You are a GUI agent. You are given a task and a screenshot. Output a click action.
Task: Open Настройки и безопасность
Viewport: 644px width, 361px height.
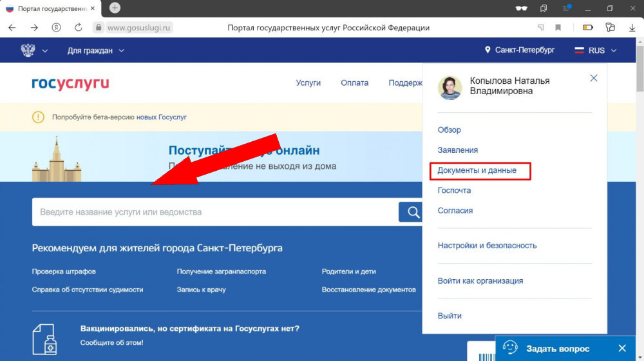pyautogui.click(x=487, y=246)
